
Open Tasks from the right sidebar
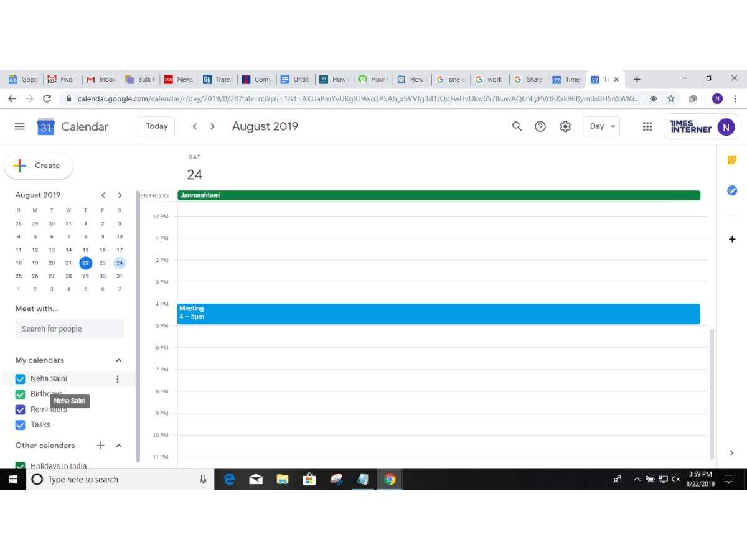(732, 190)
